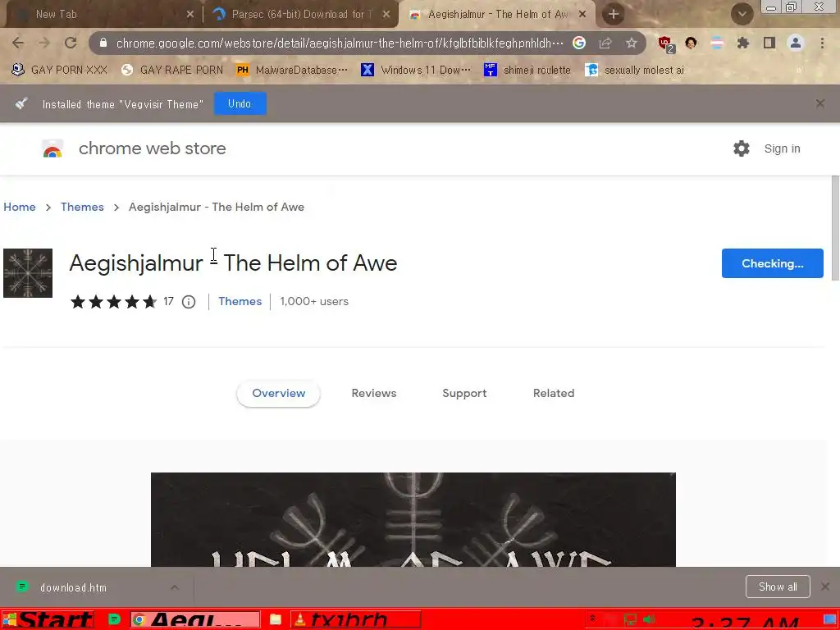
Task: Click the Helm of Awe preview image
Action: coord(413,519)
